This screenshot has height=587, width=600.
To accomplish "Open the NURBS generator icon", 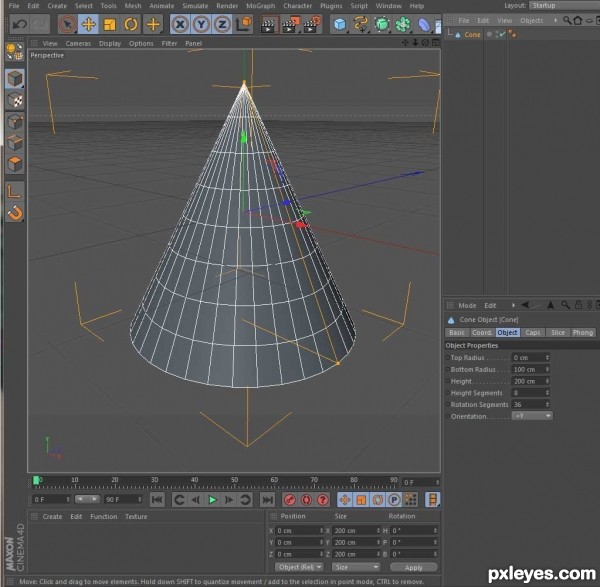I will pos(382,24).
